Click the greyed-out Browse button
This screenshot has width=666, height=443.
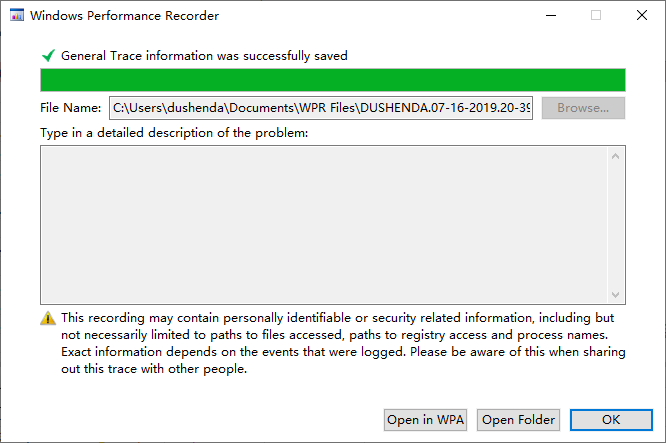(x=583, y=107)
